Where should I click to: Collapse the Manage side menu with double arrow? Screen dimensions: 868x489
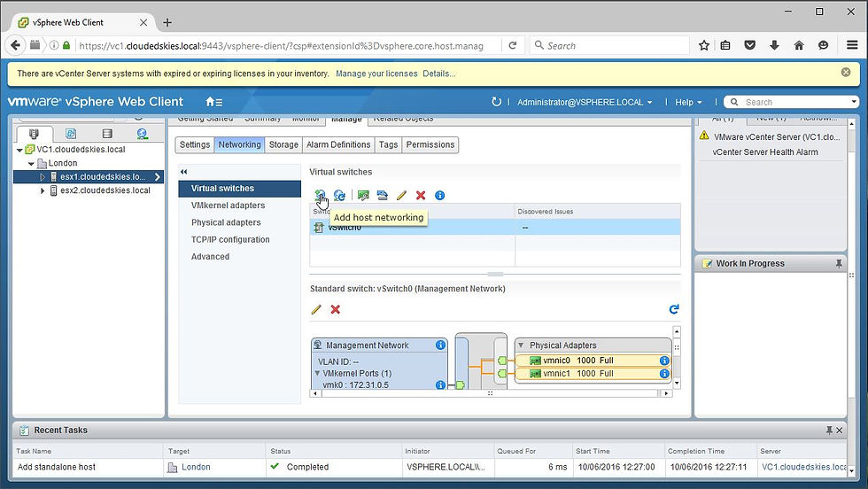[x=184, y=172]
